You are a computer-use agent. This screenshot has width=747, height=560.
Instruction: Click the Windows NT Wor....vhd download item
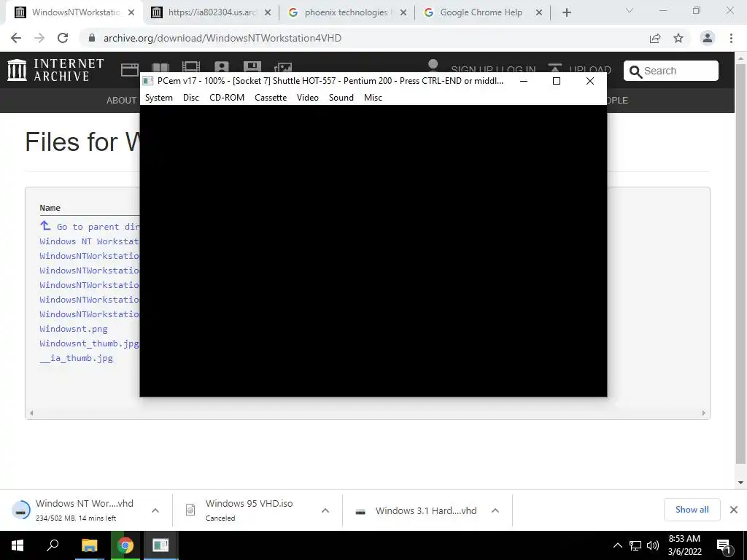[x=76, y=510]
